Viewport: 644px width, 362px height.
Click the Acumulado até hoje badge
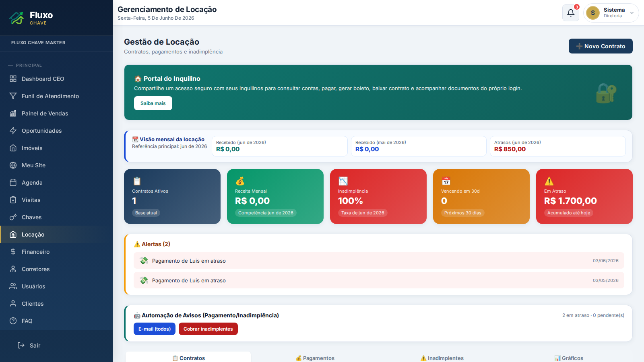click(x=569, y=213)
